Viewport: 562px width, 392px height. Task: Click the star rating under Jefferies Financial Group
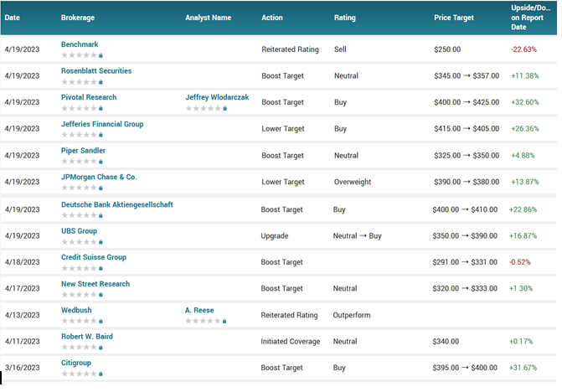pyautogui.click(x=80, y=135)
